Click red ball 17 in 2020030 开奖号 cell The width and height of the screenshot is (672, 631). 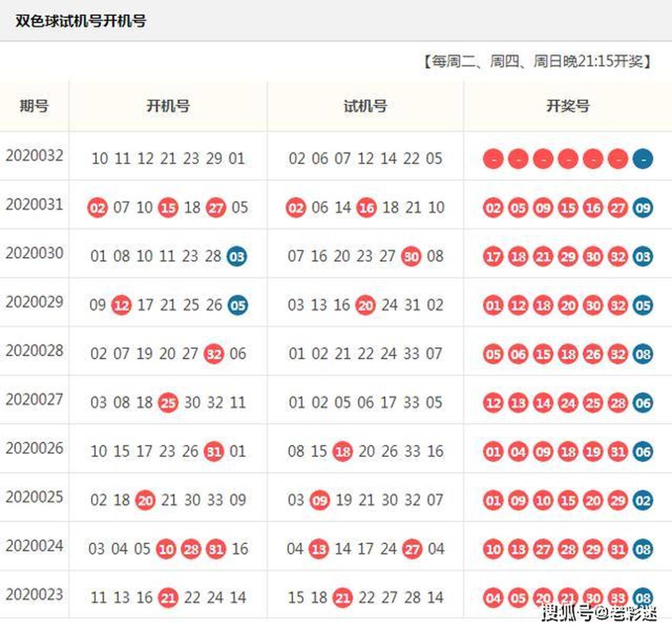point(493,257)
